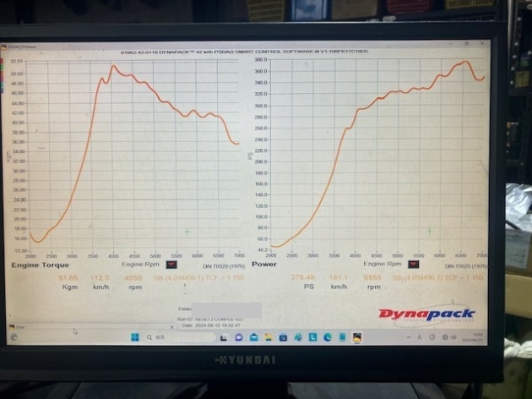
Task: Select the 112.0 km/h torque speed value
Action: (100, 278)
